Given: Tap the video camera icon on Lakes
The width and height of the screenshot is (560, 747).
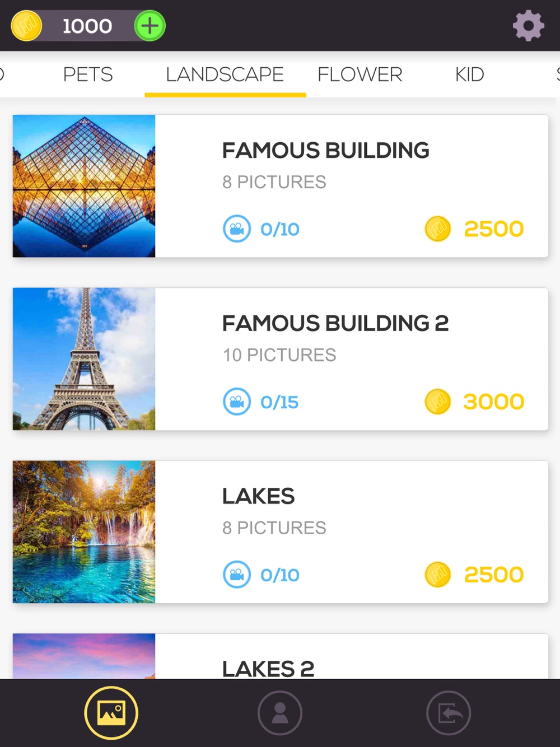Looking at the screenshot, I should pos(237,575).
